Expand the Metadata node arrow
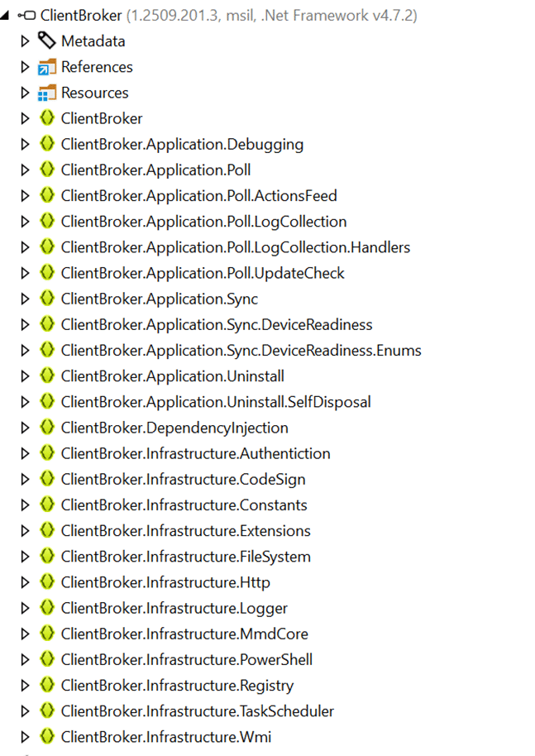Screen dimensions: 535x756 coord(26,41)
